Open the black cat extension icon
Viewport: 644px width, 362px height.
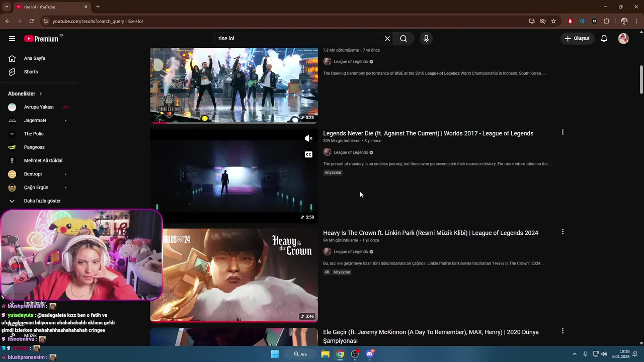pyautogui.click(x=594, y=21)
